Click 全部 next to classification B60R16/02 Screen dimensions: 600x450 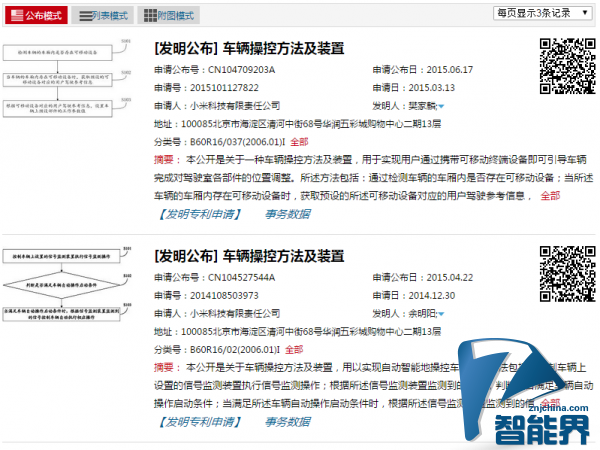pyautogui.click(x=291, y=350)
